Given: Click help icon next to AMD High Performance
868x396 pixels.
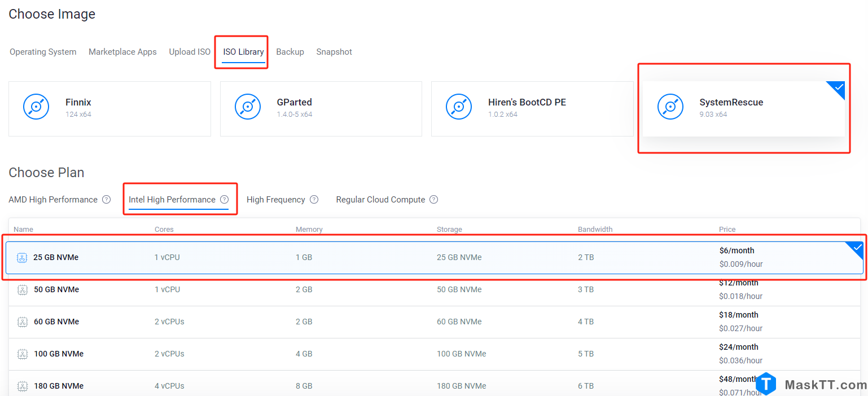Looking at the screenshot, I should click(x=106, y=200).
